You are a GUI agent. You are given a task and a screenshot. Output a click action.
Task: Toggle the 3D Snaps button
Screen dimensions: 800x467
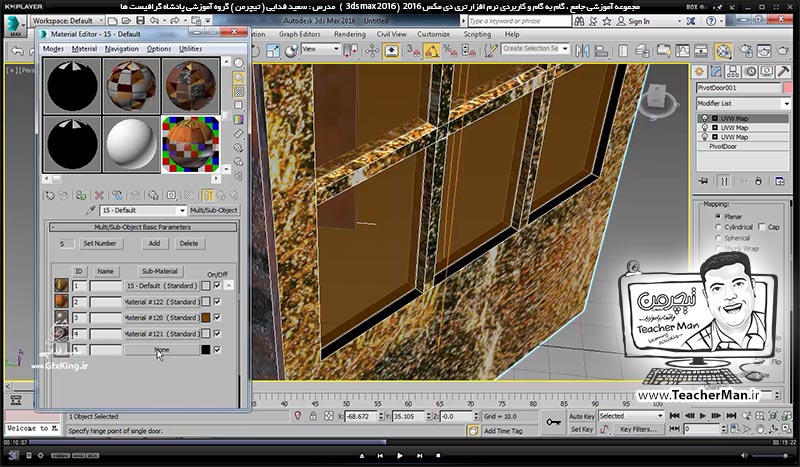413,51
